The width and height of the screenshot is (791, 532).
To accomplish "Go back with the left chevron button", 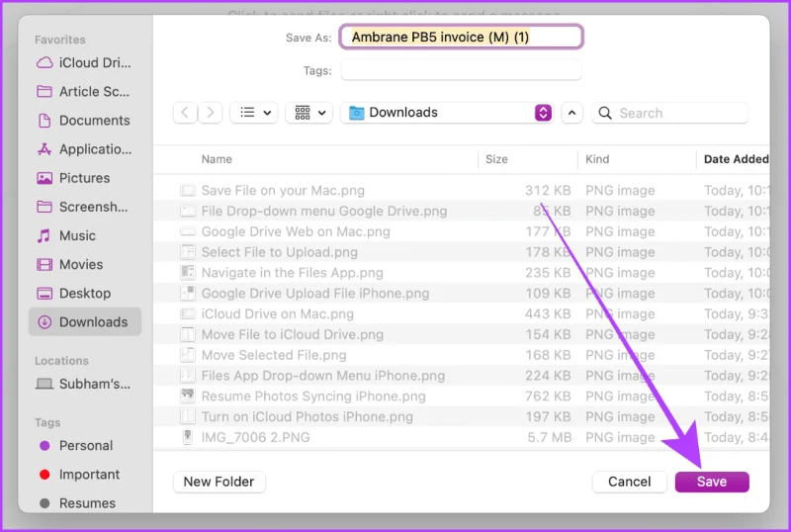I will click(185, 113).
